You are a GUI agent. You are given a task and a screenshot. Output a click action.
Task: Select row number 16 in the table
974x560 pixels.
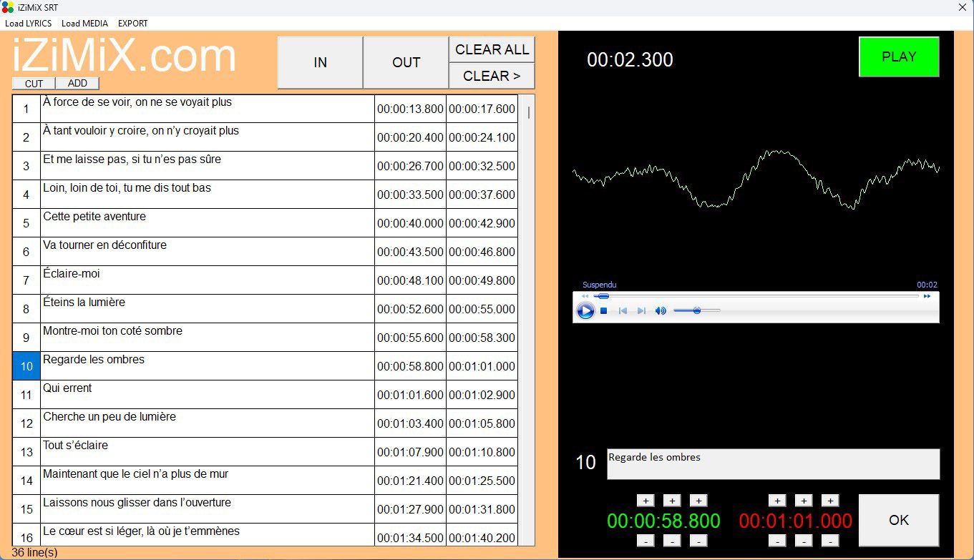point(26,535)
